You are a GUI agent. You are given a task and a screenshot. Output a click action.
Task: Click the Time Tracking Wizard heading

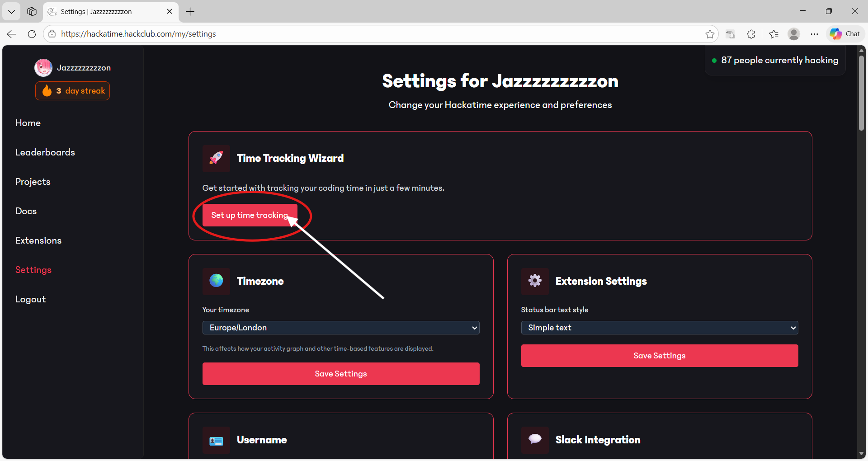(290, 158)
